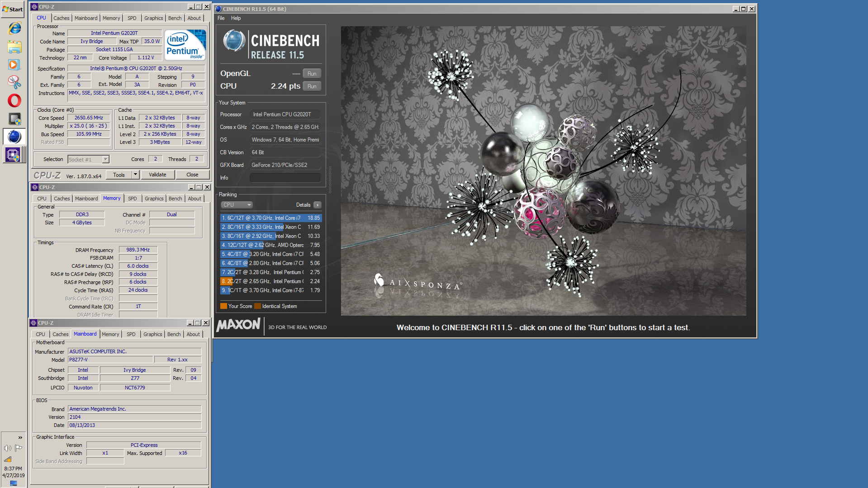Click the panel splitter handle beside Info field
Image resolution: width=868 pixels, height=488 pixels.
point(330,180)
